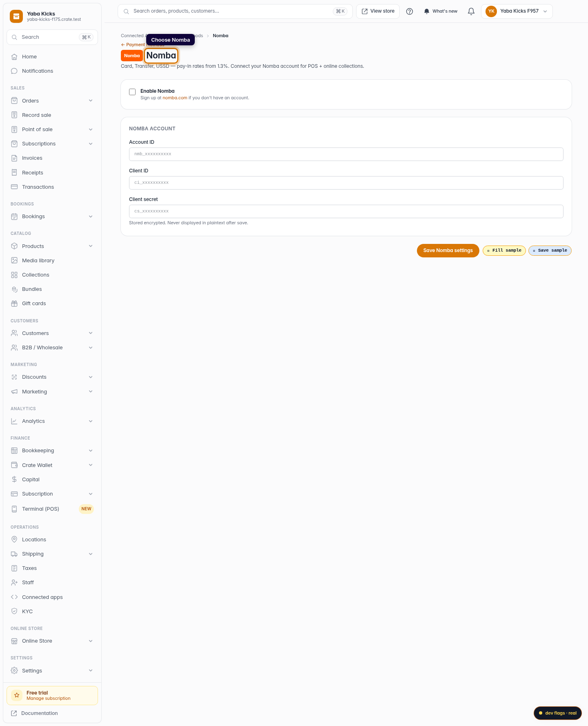Image resolution: width=588 pixels, height=726 pixels.
Task: Tick the Enable Nomba checkbox
Action: coord(132,92)
